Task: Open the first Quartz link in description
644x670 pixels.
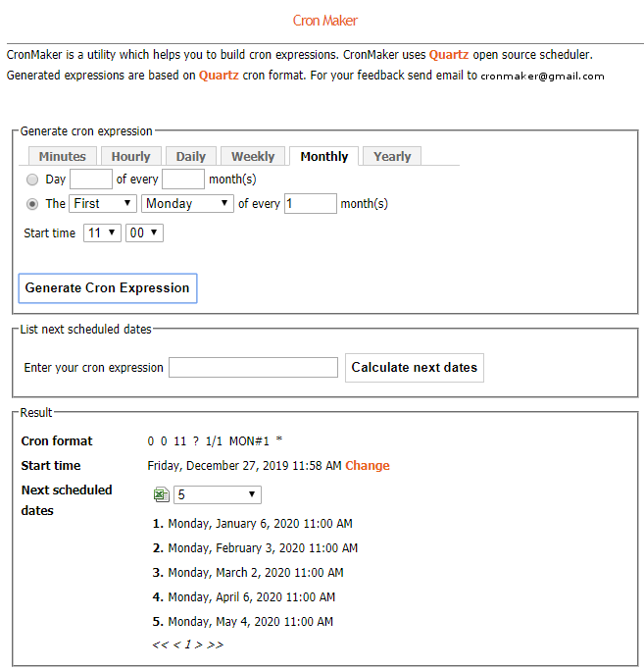Action: point(449,55)
